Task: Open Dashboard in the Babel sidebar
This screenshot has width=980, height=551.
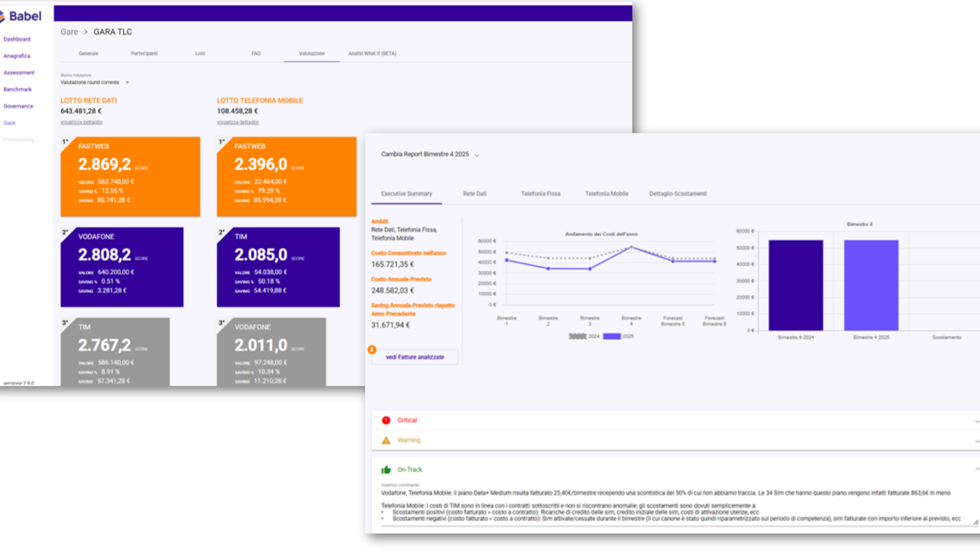Action: click(17, 39)
